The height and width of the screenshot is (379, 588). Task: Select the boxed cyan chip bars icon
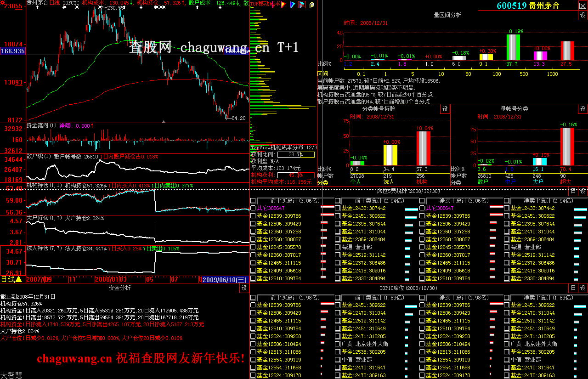click(x=302, y=5)
